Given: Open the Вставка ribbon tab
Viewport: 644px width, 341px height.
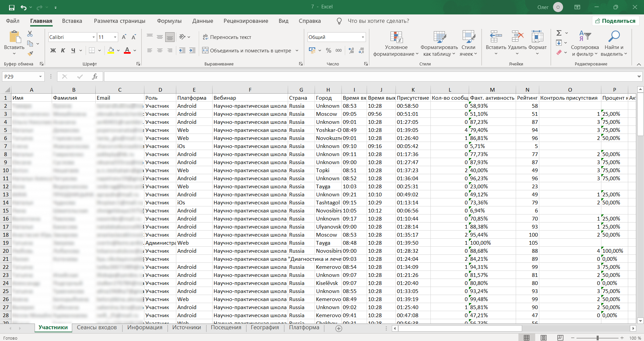Looking at the screenshot, I should 72,21.
